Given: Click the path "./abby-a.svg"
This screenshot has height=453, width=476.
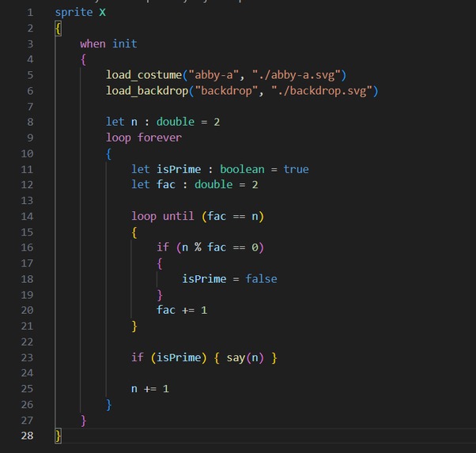Looking at the screenshot, I should (x=296, y=75).
